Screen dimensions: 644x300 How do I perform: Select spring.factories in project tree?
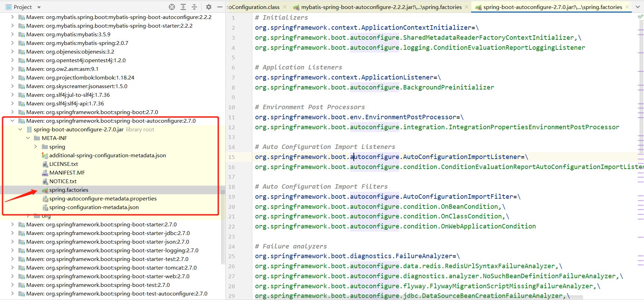[69, 190]
